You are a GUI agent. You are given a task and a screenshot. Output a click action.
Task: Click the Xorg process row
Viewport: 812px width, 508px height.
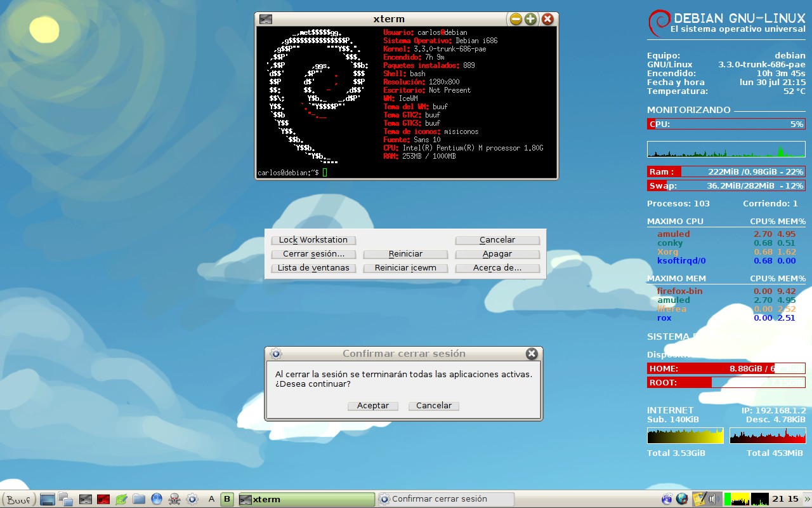726,252
